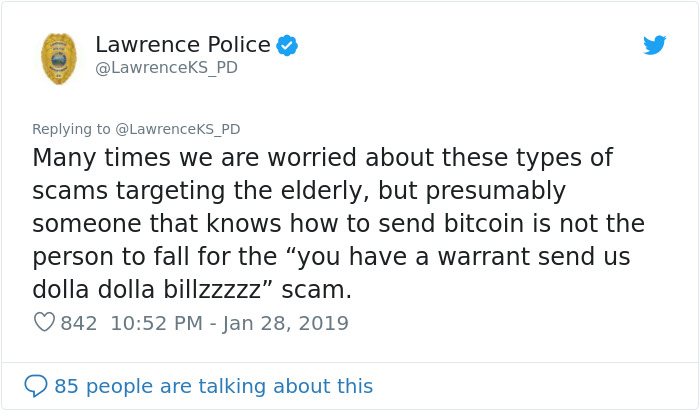This screenshot has height=411, width=700.
Task: Click the word "presumably" in the tweet
Action: [494, 191]
